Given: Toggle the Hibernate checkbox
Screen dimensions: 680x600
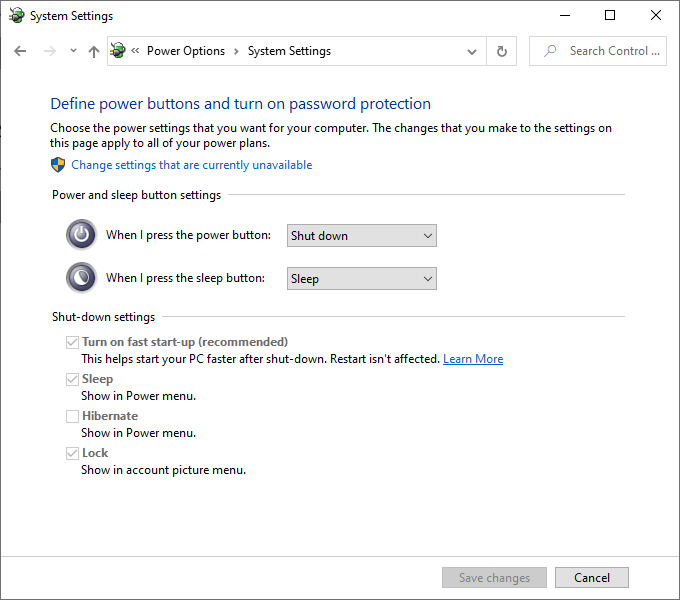Looking at the screenshot, I should point(72,416).
